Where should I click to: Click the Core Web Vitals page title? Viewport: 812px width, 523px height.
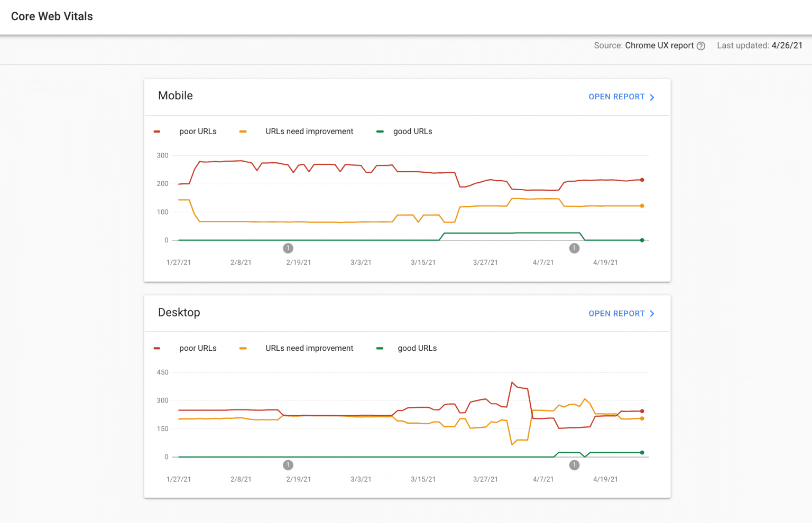pyautogui.click(x=52, y=16)
